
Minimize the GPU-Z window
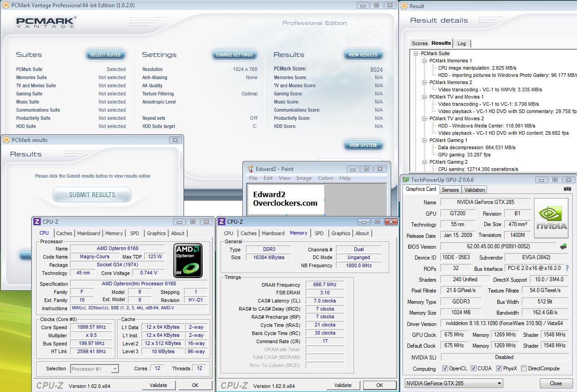pos(541,179)
